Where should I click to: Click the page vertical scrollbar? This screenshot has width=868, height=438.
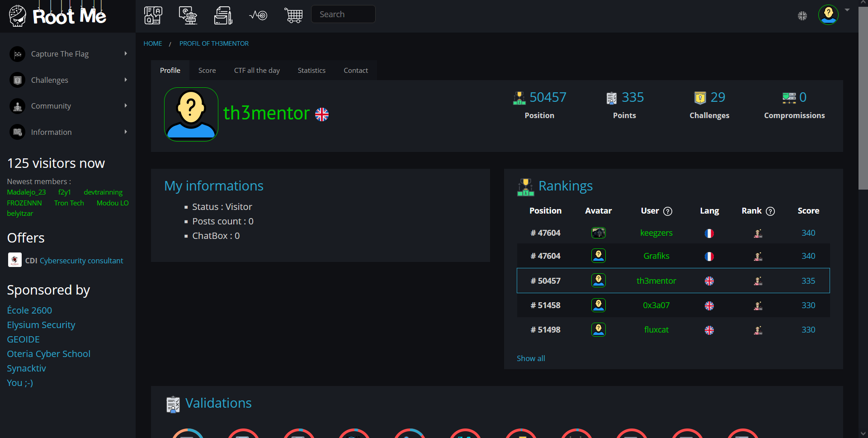(863, 219)
